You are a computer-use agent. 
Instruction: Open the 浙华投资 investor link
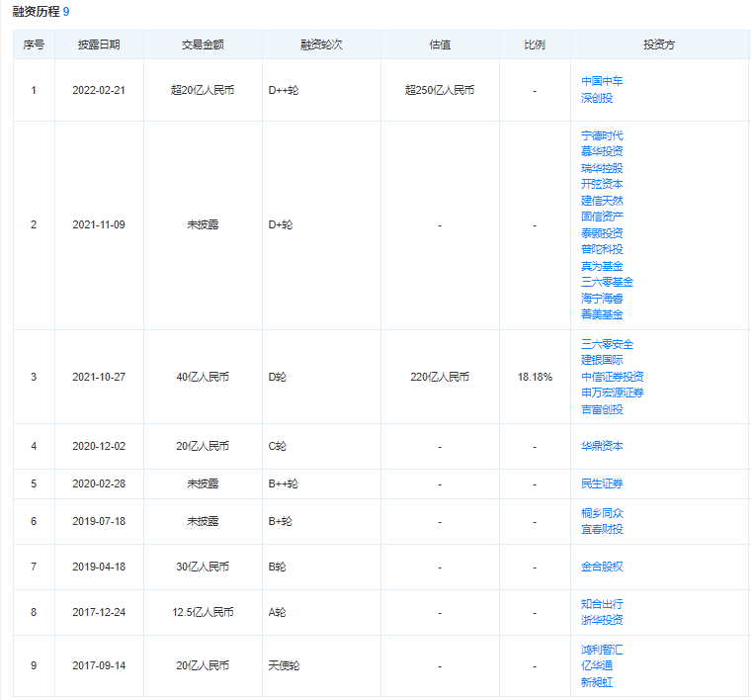click(x=602, y=620)
